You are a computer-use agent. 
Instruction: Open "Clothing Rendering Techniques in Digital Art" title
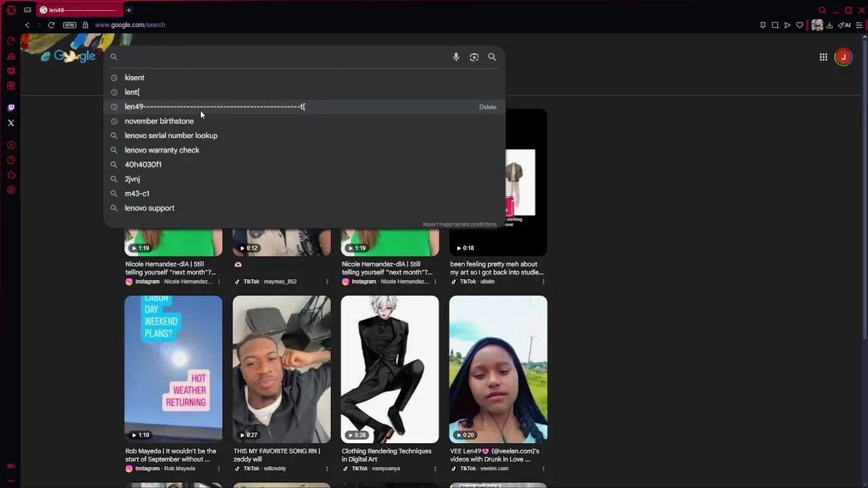click(x=387, y=455)
